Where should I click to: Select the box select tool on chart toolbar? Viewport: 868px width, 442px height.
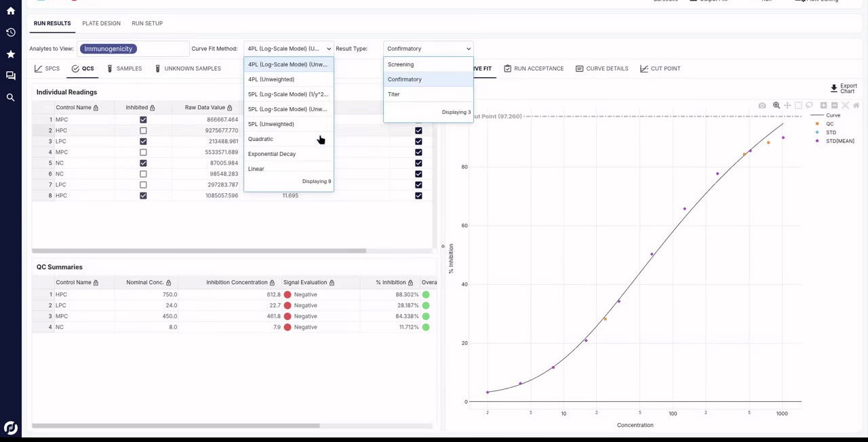[798, 106]
